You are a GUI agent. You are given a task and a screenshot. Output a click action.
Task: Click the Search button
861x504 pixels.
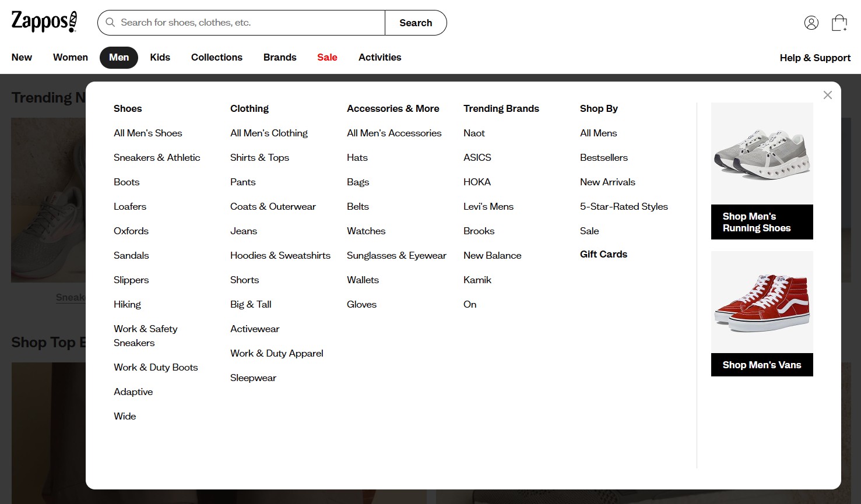tap(416, 23)
